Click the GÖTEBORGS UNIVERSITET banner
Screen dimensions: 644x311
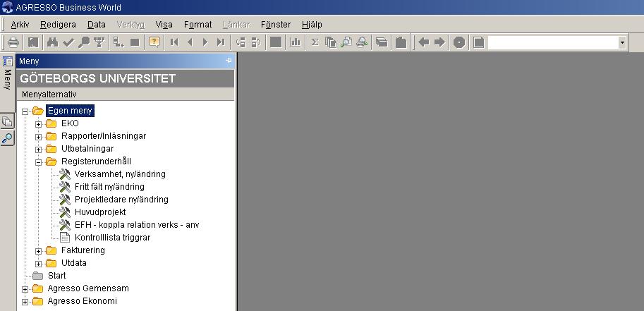[x=126, y=78]
